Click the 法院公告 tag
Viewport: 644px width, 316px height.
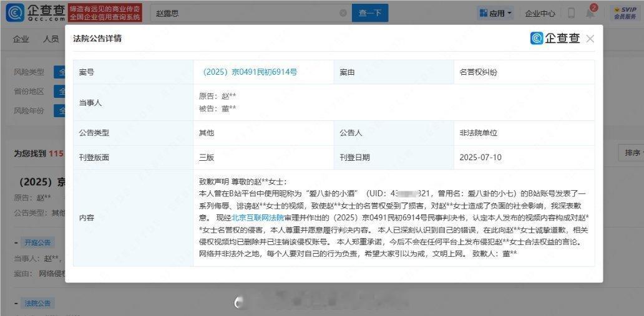coord(37,304)
